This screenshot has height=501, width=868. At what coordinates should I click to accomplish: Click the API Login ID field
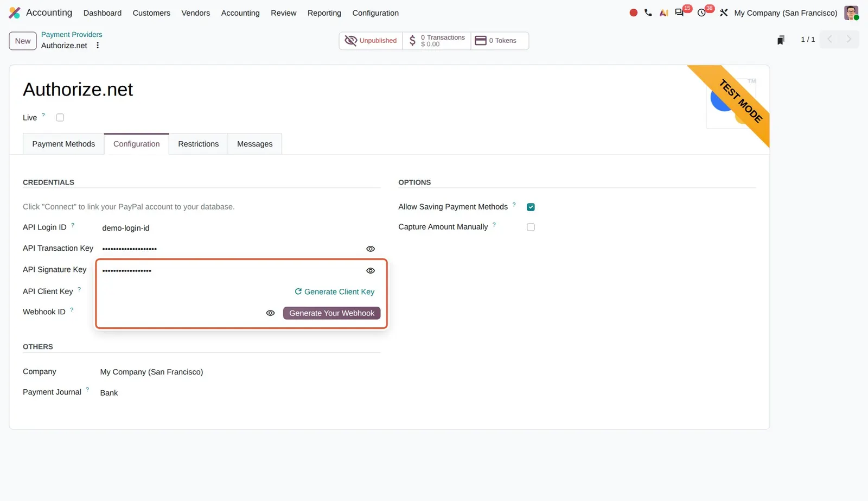pyautogui.click(x=241, y=228)
